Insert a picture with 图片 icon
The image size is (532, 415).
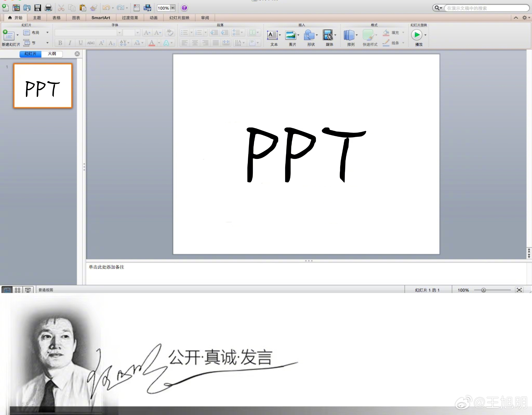pyautogui.click(x=291, y=35)
